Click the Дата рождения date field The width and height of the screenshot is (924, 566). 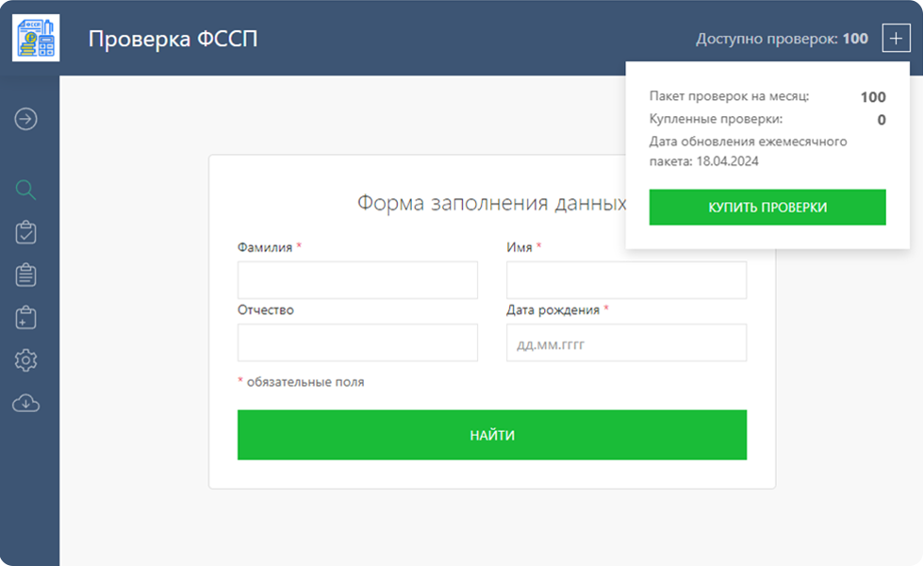[626, 343]
